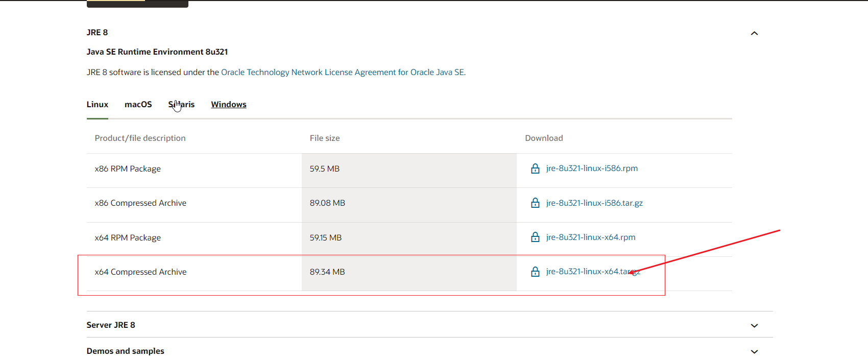Click the File size column header

point(325,138)
